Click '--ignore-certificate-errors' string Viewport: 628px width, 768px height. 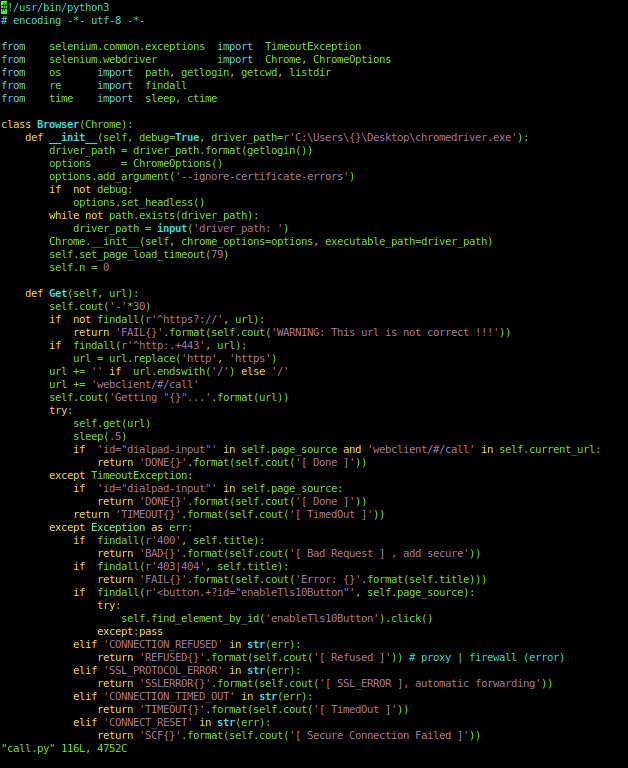point(262,176)
